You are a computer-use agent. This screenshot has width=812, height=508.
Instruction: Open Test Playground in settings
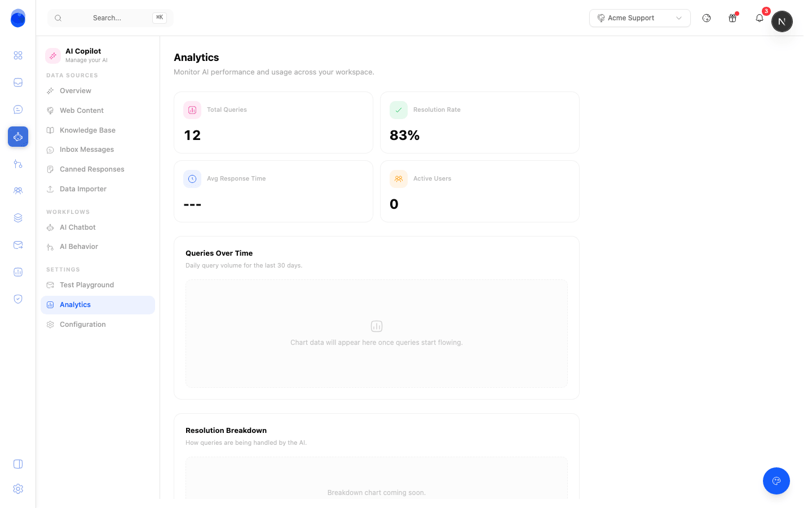point(98,285)
